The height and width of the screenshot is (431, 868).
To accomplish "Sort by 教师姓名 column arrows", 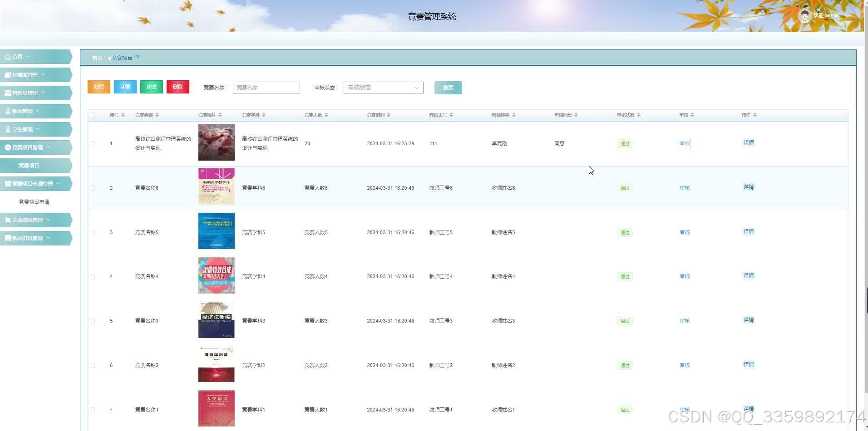I will point(514,115).
